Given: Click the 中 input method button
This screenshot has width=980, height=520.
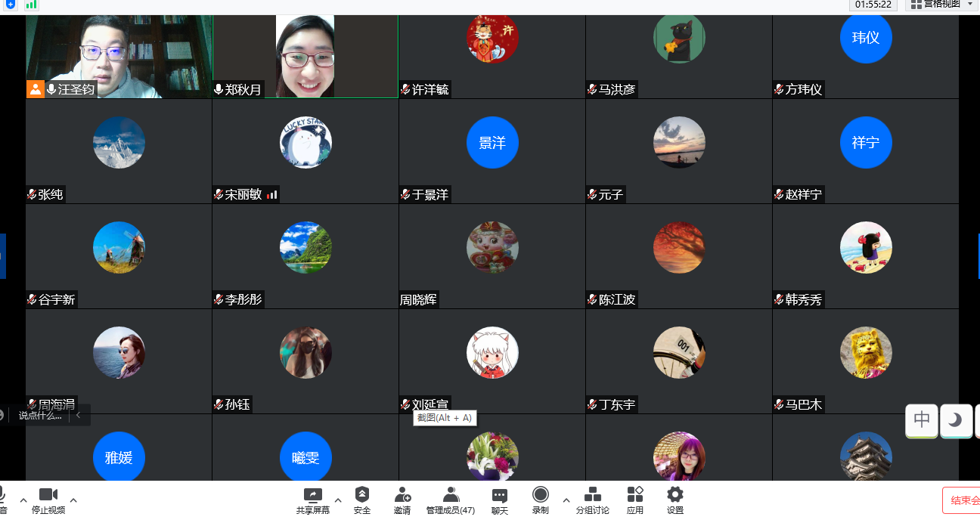Looking at the screenshot, I should pos(922,420).
